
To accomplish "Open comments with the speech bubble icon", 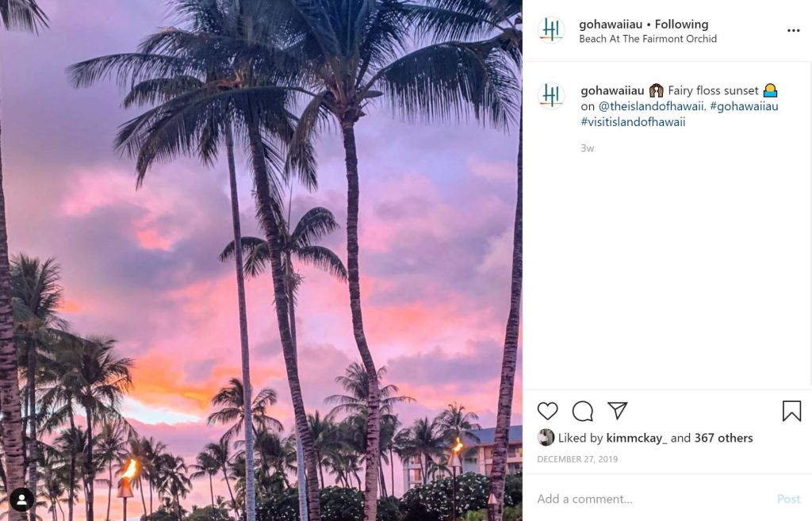I will (x=583, y=411).
